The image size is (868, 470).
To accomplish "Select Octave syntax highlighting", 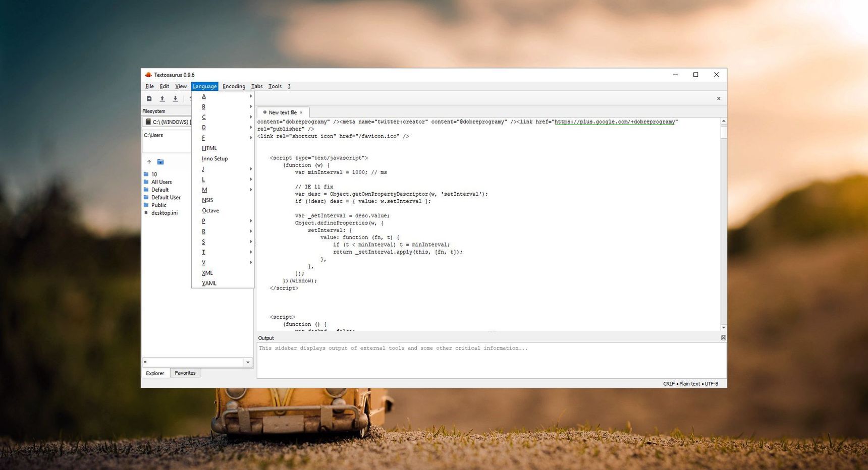I will pos(223,210).
